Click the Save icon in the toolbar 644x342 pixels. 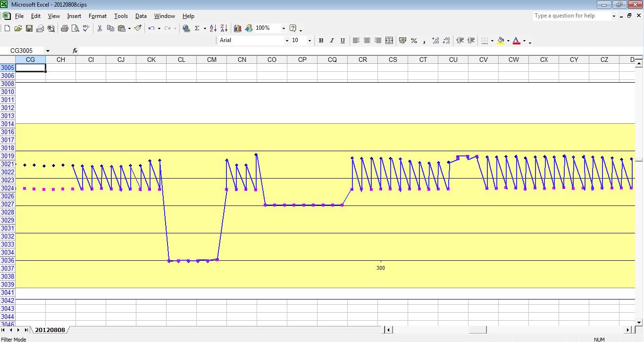coord(29,28)
